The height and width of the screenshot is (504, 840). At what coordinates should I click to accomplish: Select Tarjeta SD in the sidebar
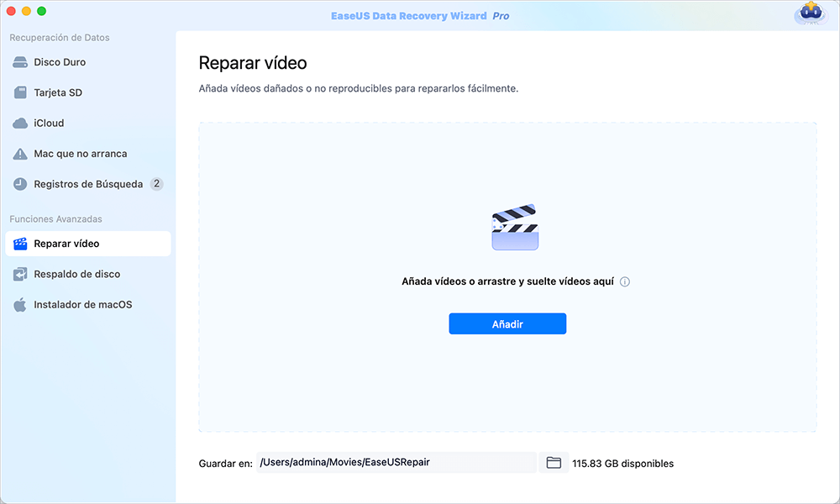pyautogui.click(x=88, y=92)
